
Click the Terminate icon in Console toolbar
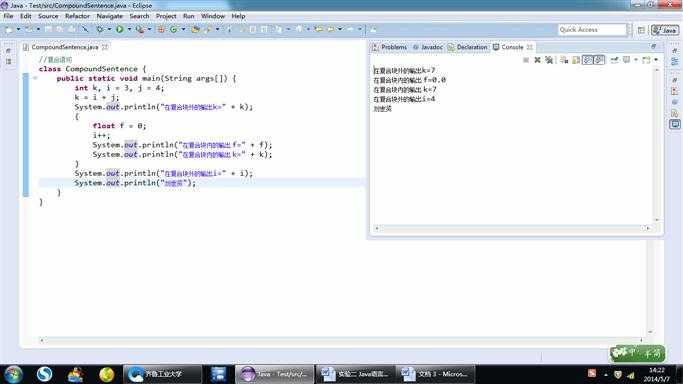tap(526, 60)
